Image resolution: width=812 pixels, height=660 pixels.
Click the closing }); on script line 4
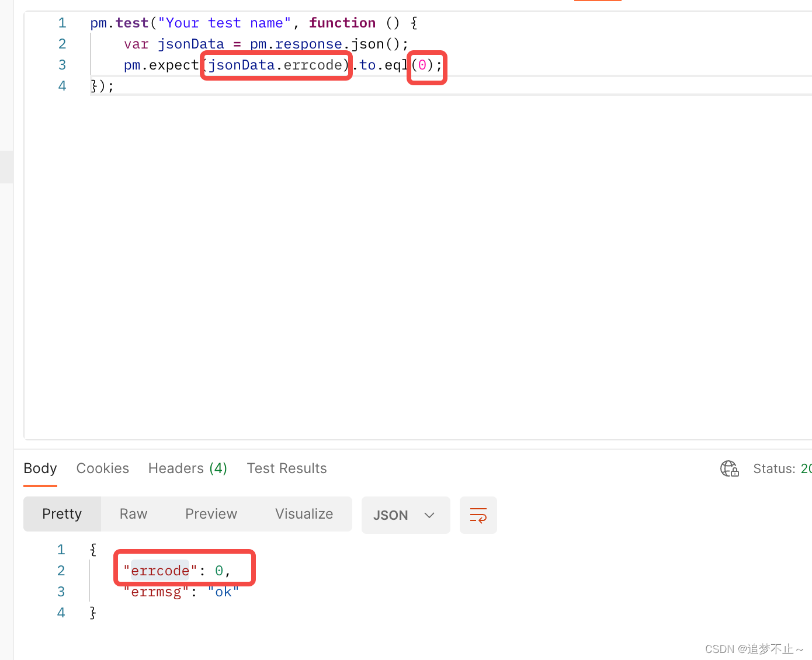[x=102, y=86]
